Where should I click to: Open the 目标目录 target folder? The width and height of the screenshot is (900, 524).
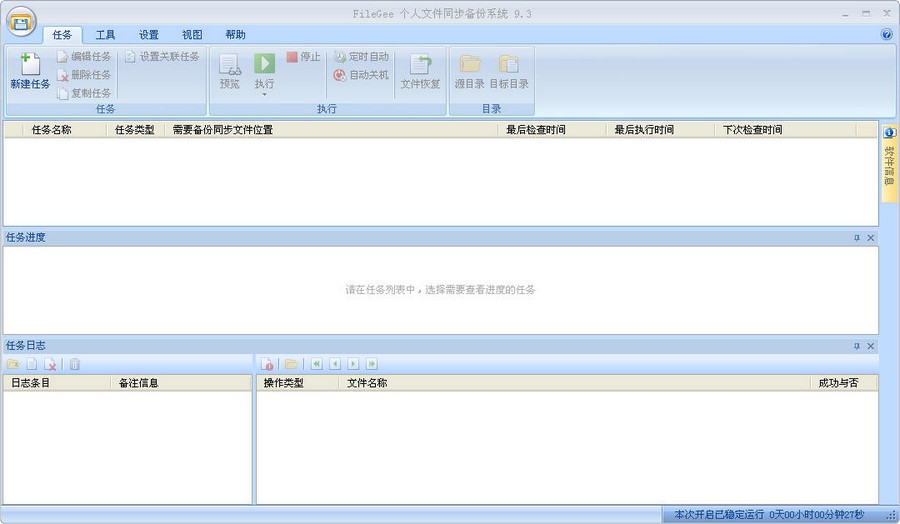point(509,71)
